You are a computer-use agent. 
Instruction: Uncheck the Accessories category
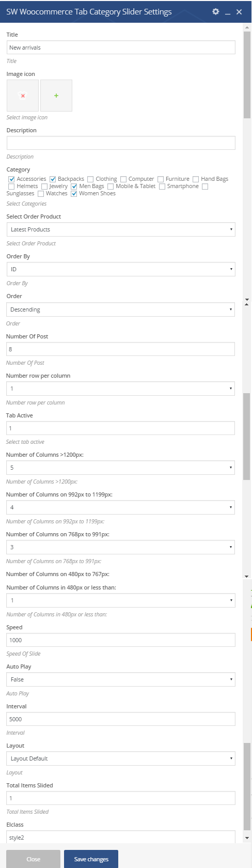tap(11, 179)
